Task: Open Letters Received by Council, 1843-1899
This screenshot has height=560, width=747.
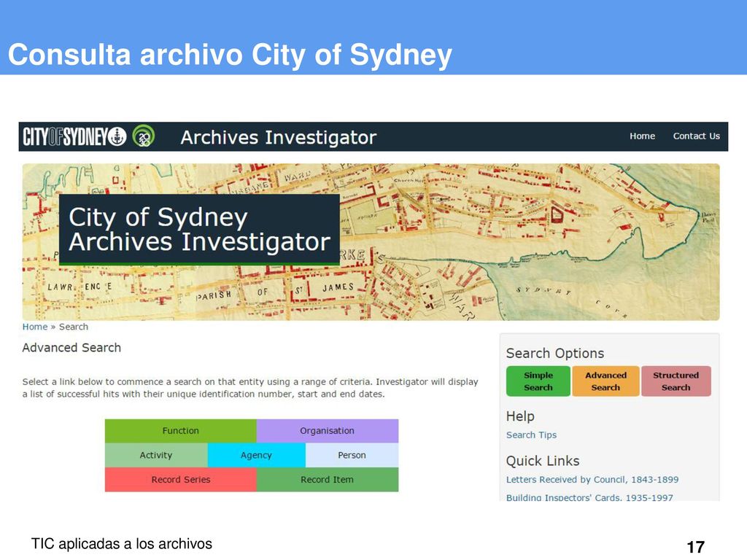Action: tap(592, 480)
